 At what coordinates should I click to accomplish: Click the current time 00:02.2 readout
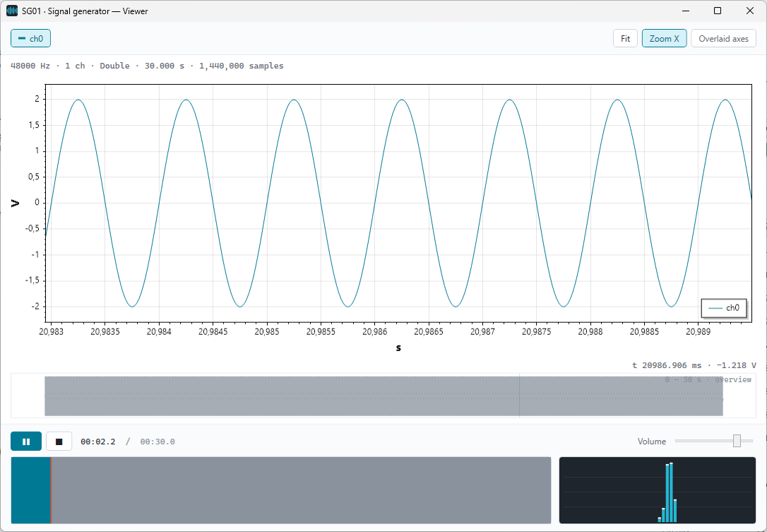point(98,442)
